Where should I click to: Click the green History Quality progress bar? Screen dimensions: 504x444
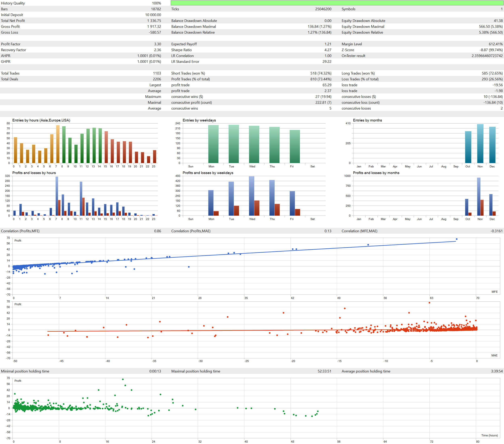[x=337, y=3]
